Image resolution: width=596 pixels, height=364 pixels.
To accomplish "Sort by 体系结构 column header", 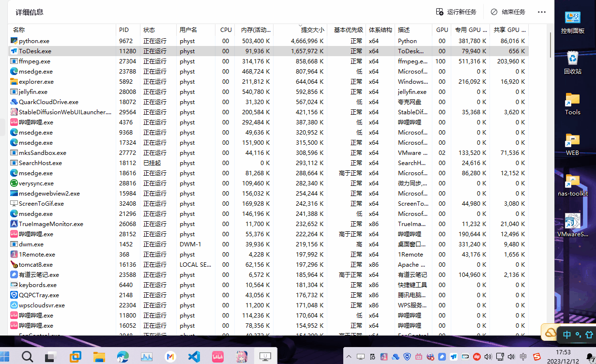I will (380, 30).
